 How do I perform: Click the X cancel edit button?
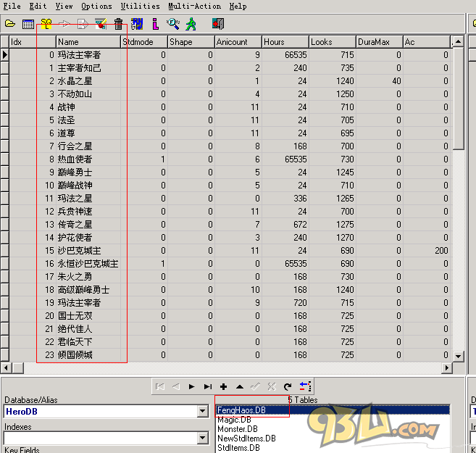272,386
